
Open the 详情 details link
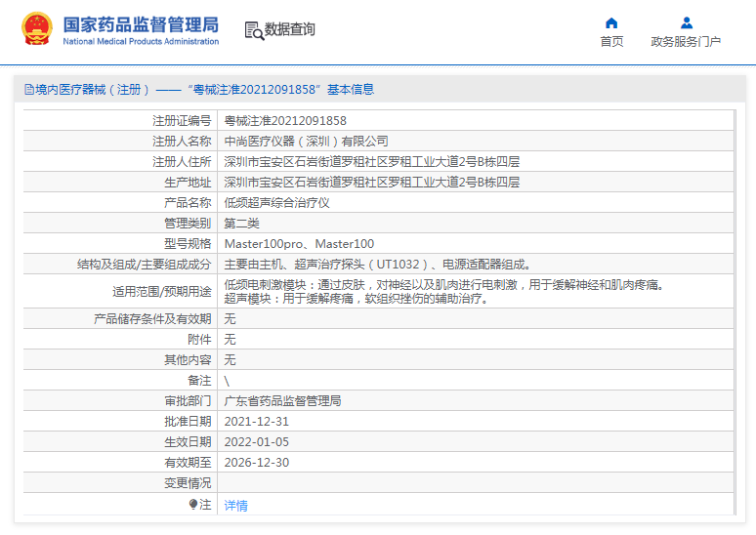click(x=235, y=505)
